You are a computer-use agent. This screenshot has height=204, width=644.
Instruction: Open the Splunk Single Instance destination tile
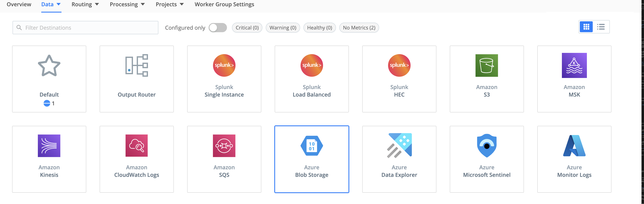[224, 79]
